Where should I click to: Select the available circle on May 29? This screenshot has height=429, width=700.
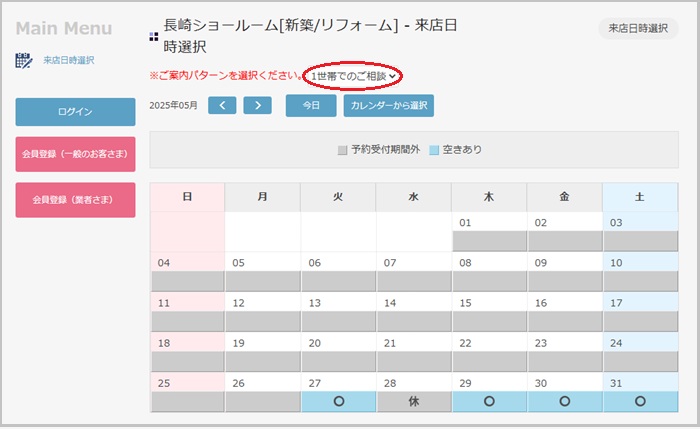click(489, 401)
